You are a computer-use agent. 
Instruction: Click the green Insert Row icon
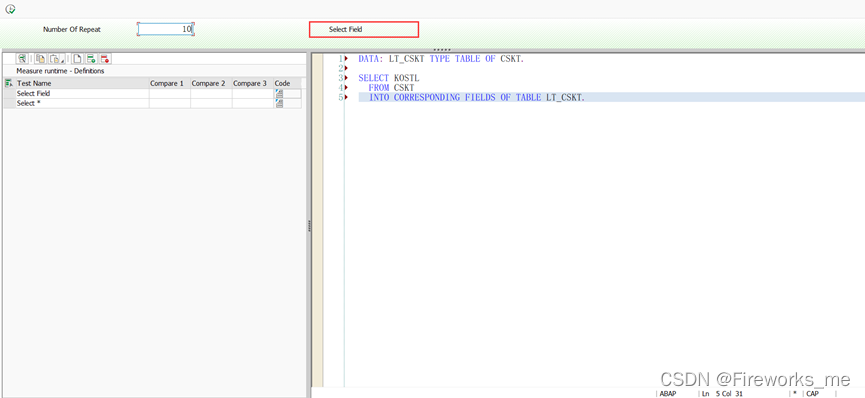(x=91, y=58)
